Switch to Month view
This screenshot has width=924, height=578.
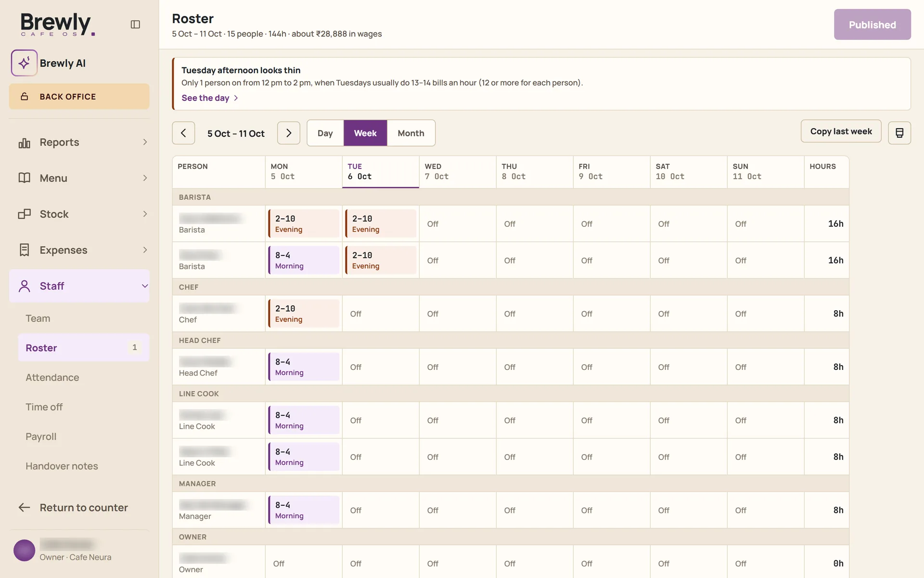point(411,133)
